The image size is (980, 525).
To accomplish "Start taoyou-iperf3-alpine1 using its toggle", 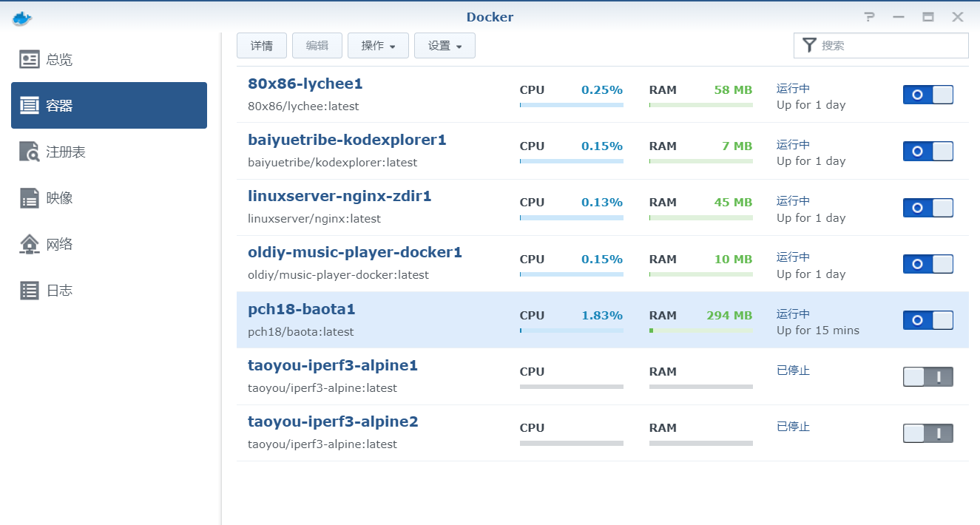I will [927, 377].
